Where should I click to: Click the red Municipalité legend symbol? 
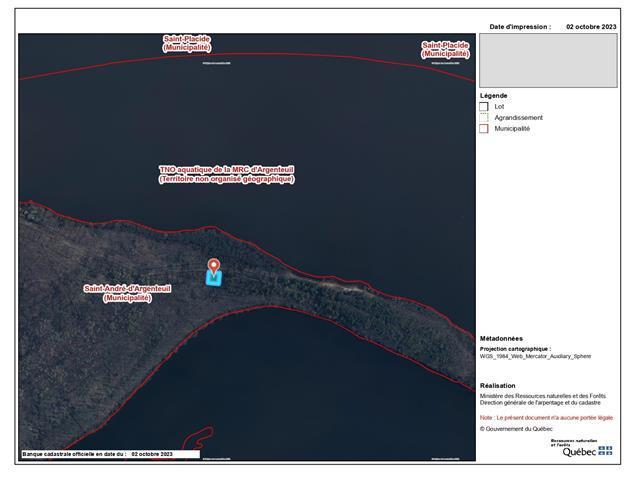pyautogui.click(x=484, y=129)
